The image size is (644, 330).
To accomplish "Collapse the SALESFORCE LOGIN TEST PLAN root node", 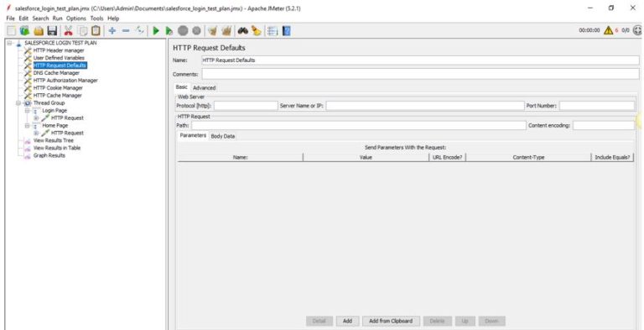I will pos(9,43).
